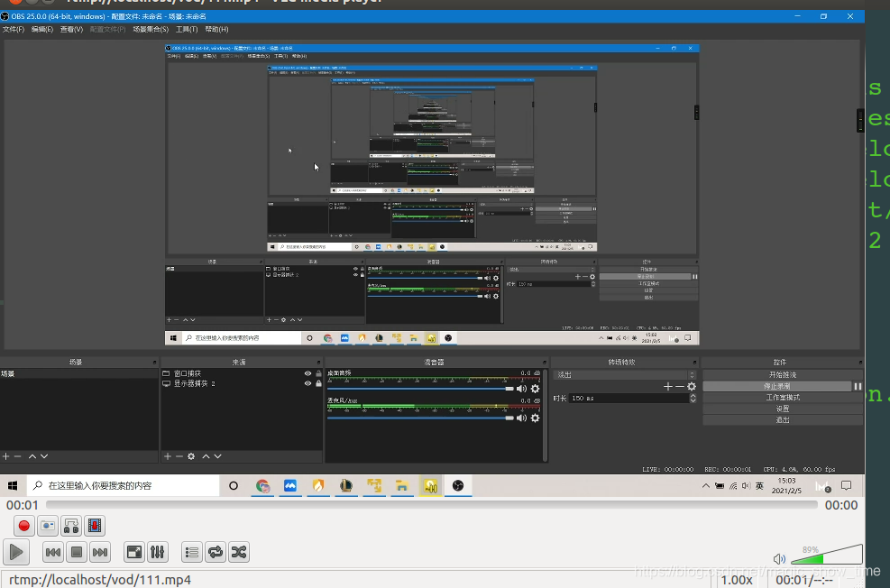Open the OBS 场景集合(S) menu
The width and height of the screenshot is (890, 588).
[151, 30]
